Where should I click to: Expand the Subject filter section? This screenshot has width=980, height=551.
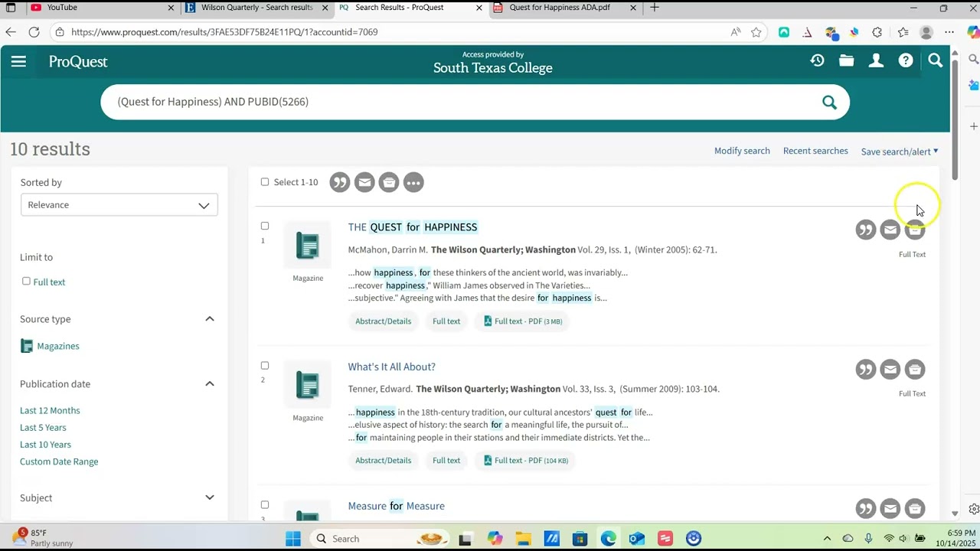coord(210,497)
